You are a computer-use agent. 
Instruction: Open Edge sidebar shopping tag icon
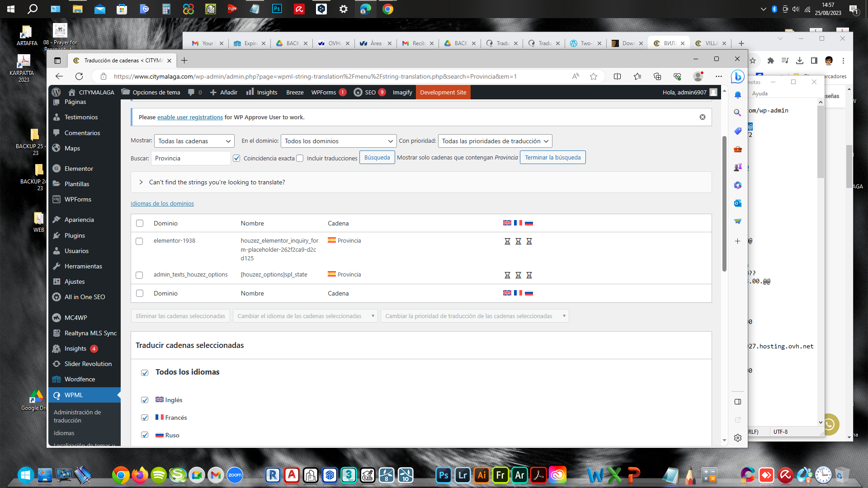pyautogui.click(x=738, y=131)
